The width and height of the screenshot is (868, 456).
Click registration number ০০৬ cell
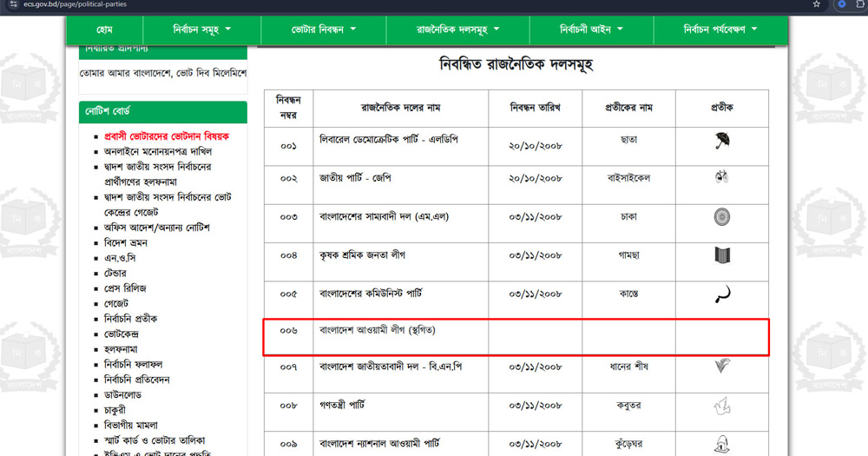(x=288, y=331)
